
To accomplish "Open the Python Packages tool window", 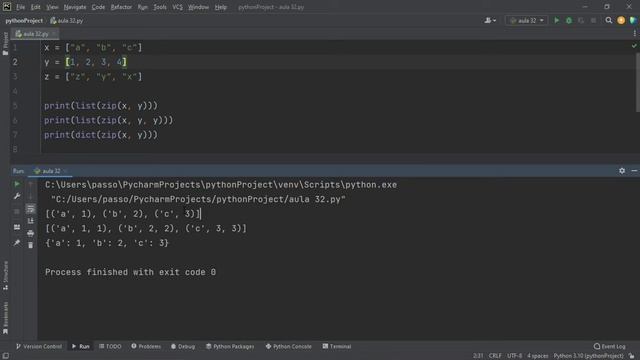I will (230, 346).
